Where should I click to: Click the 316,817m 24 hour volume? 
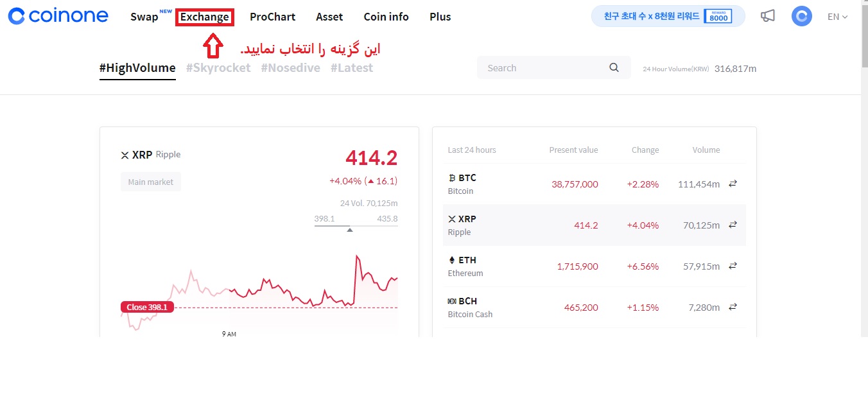point(735,68)
